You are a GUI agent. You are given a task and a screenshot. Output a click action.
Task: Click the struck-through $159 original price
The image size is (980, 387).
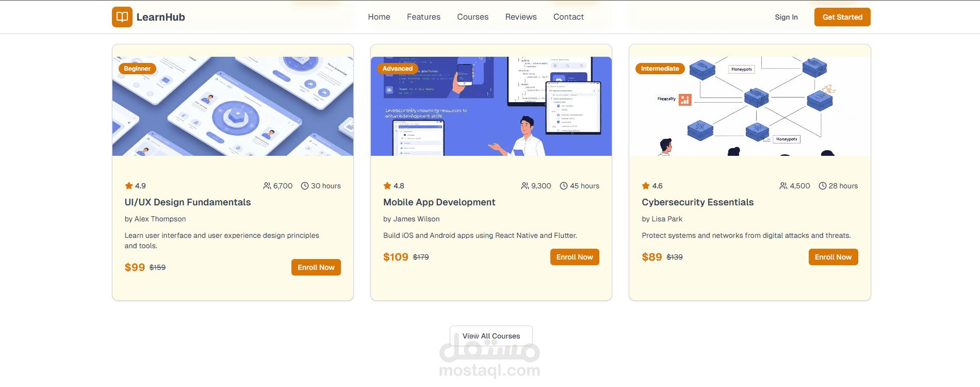[x=157, y=267]
